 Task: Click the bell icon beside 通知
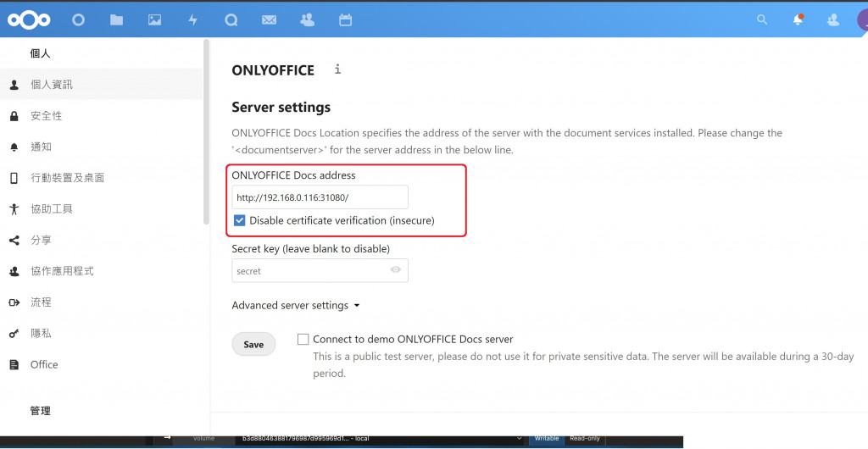coord(14,147)
